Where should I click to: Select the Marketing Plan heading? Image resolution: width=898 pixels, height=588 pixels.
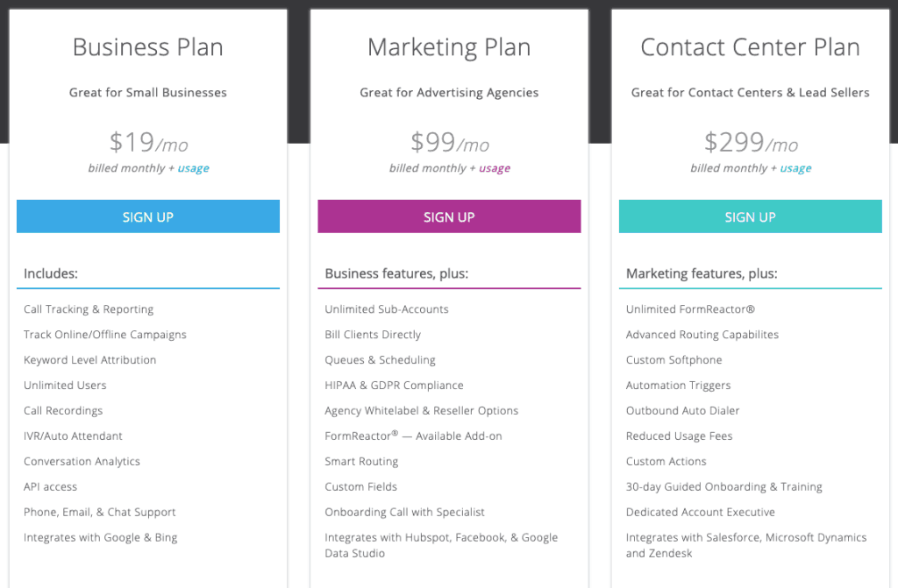449,46
